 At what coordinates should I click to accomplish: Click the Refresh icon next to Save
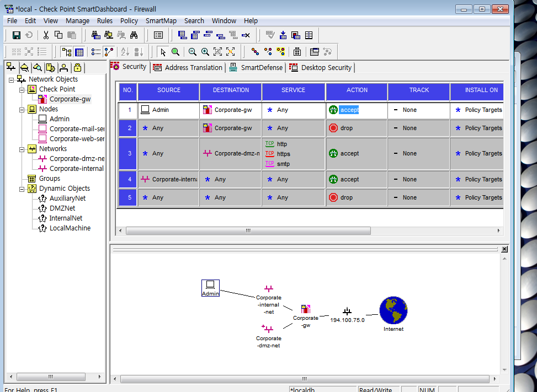click(29, 35)
